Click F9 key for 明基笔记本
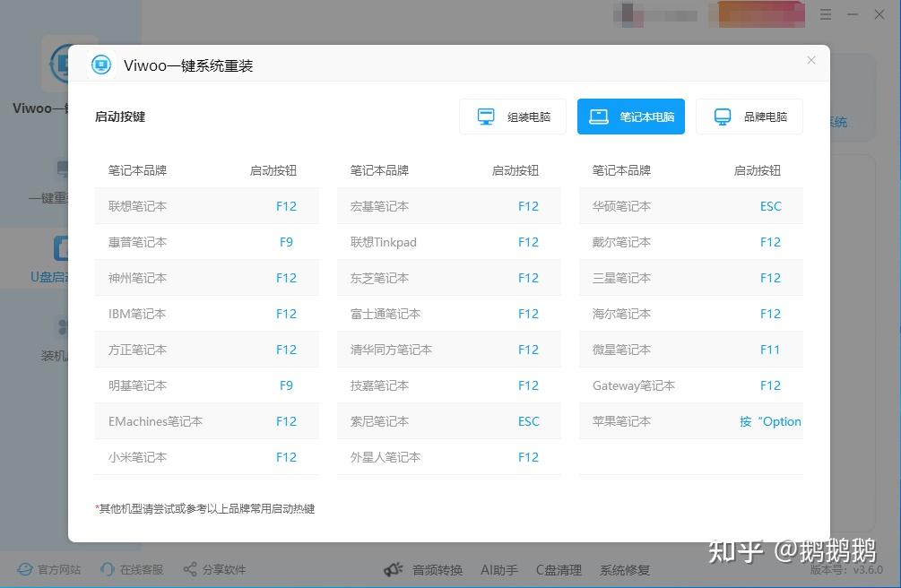Image resolution: width=901 pixels, height=588 pixels. coord(286,385)
